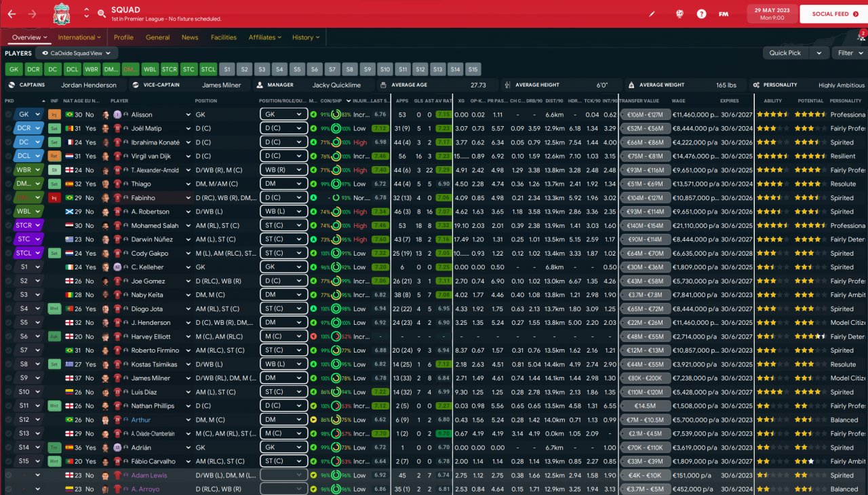Select the S15 substitute slot button
The height and width of the screenshot is (495, 868).
pyautogui.click(x=473, y=69)
